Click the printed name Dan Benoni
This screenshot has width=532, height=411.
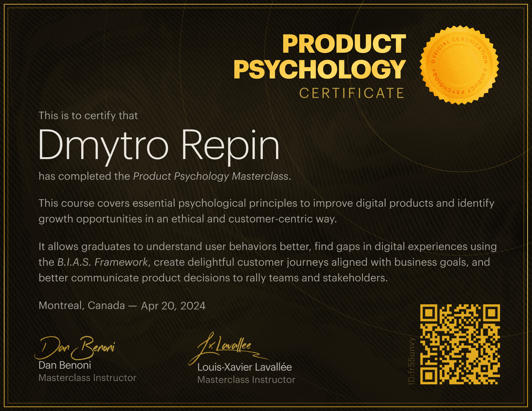point(65,365)
